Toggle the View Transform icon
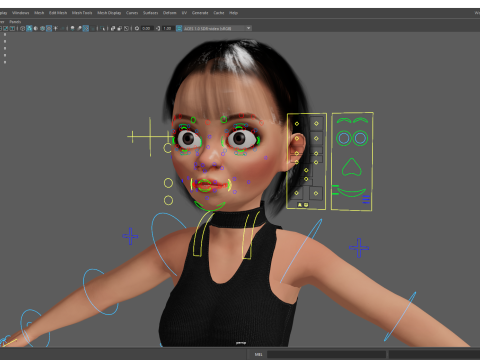 [x=179, y=28]
